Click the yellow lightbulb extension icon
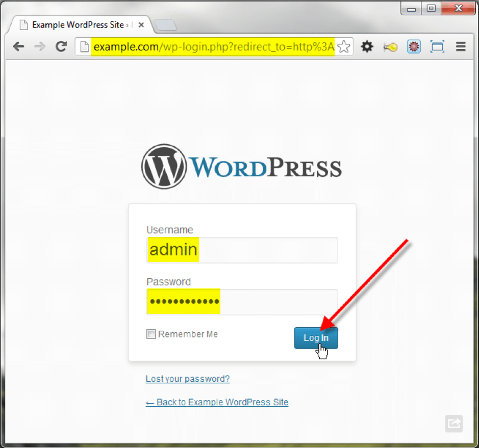 (391, 47)
